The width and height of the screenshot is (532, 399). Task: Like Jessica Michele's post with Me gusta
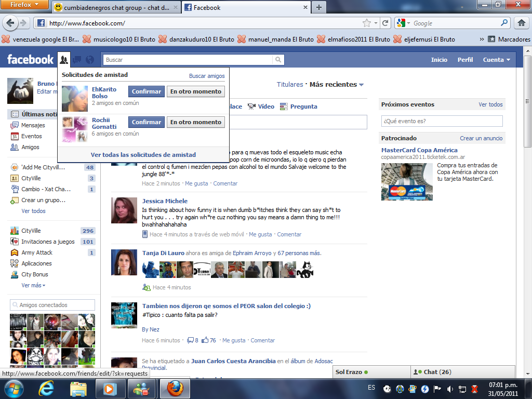(x=260, y=234)
